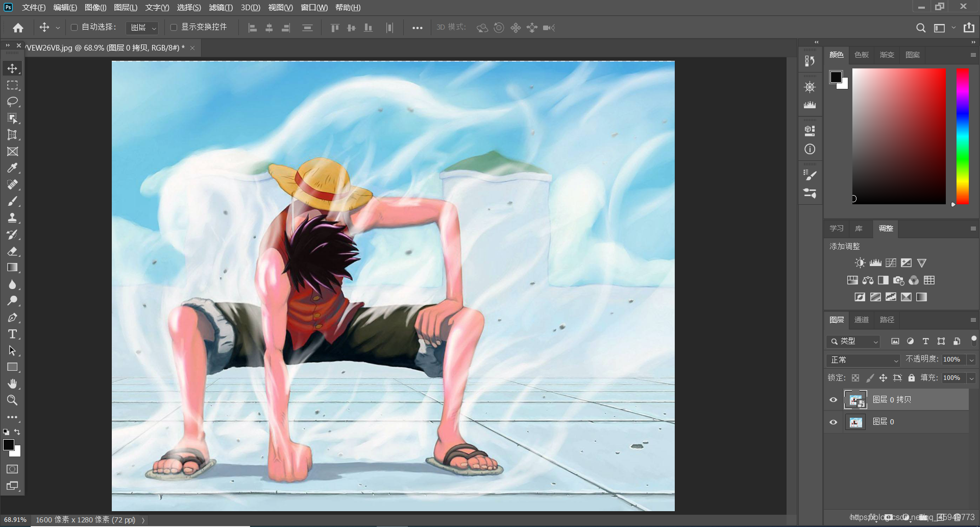Screen dimensions: 980x527
Task: Close the VEW26VB.jpg document tab
Action: (192, 48)
